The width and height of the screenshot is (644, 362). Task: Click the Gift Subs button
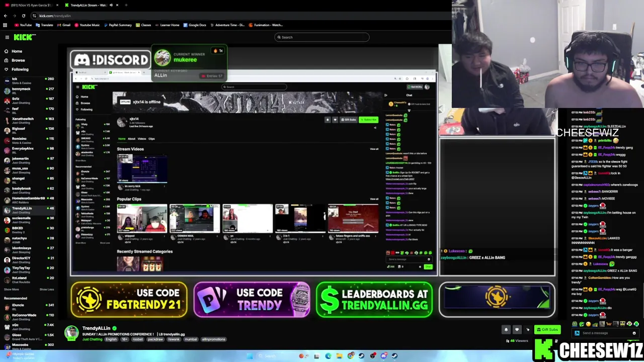[x=547, y=330]
